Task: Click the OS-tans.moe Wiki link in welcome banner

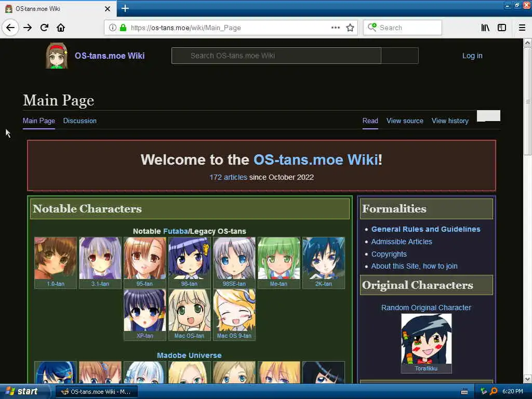Action: tap(316, 159)
